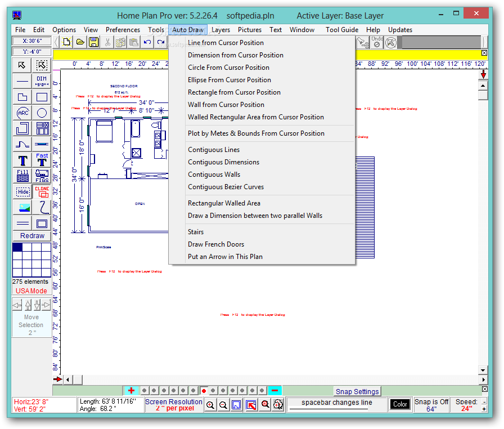Click the Undo arrow toolbar icon
The image size is (504, 429).
147,42
